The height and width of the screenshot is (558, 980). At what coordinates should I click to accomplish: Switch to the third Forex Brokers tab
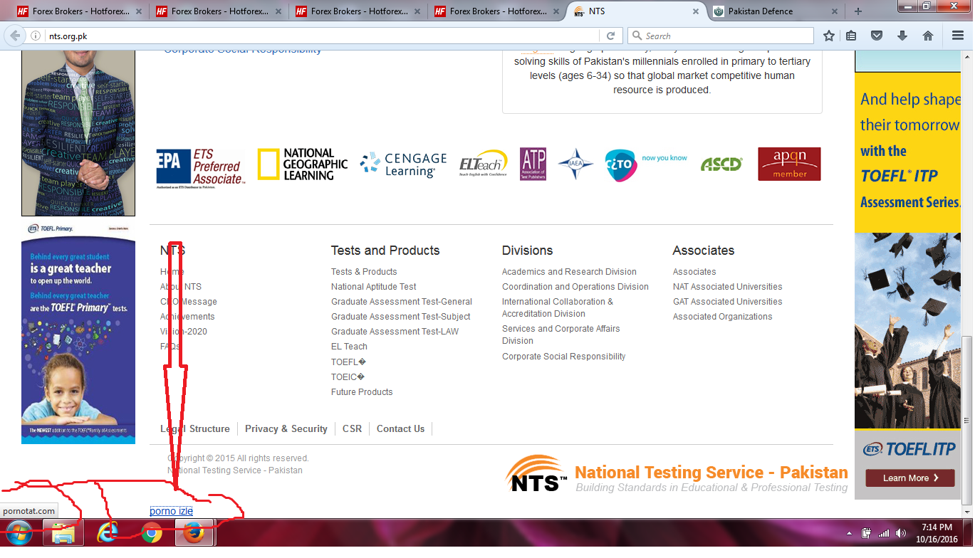tap(356, 11)
